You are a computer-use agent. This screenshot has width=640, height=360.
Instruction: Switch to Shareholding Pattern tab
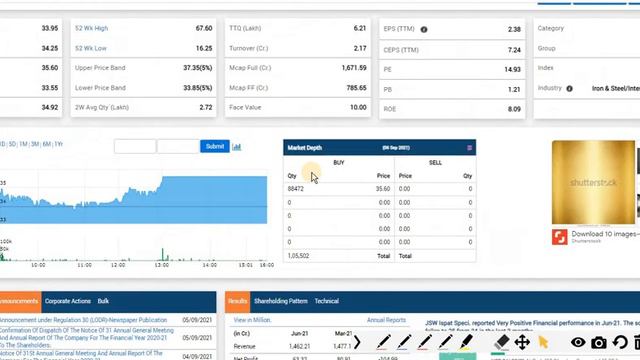coord(281,301)
